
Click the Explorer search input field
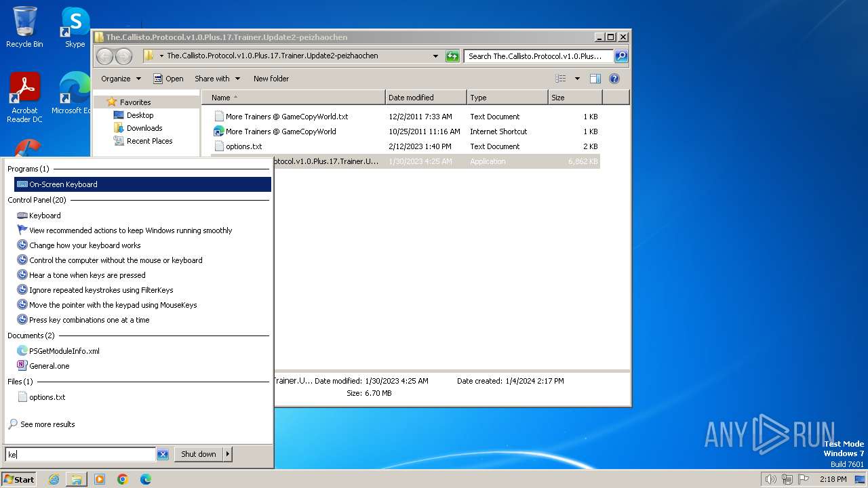point(539,56)
